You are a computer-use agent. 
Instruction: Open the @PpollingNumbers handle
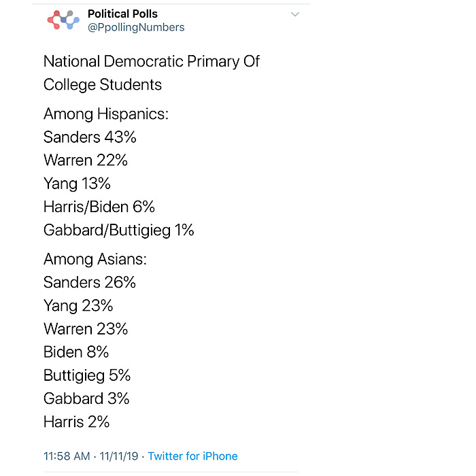point(136,27)
